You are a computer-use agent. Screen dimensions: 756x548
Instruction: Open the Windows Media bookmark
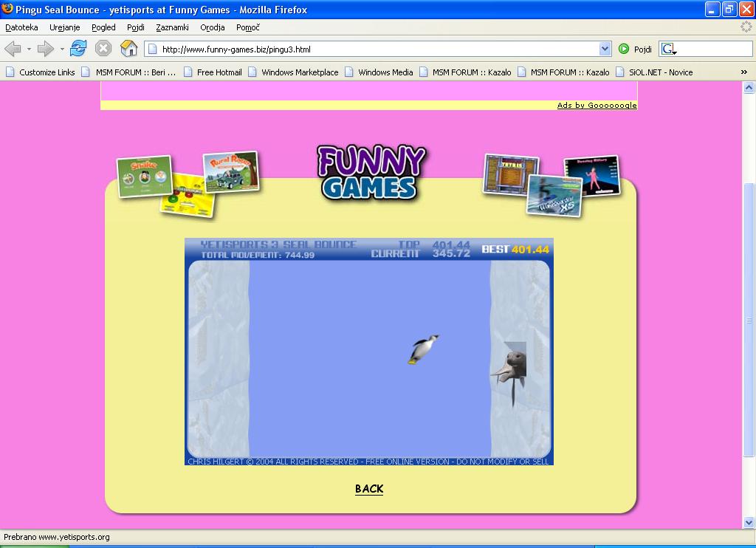point(379,72)
